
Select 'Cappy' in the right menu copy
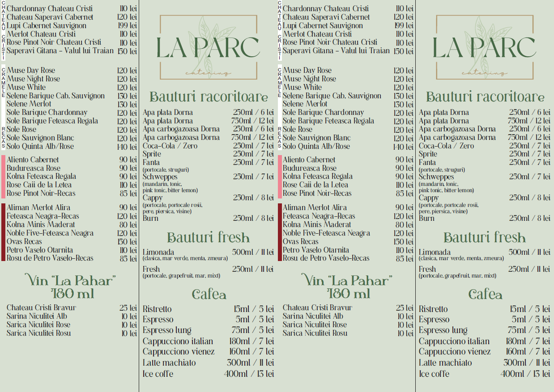(429, 198)
